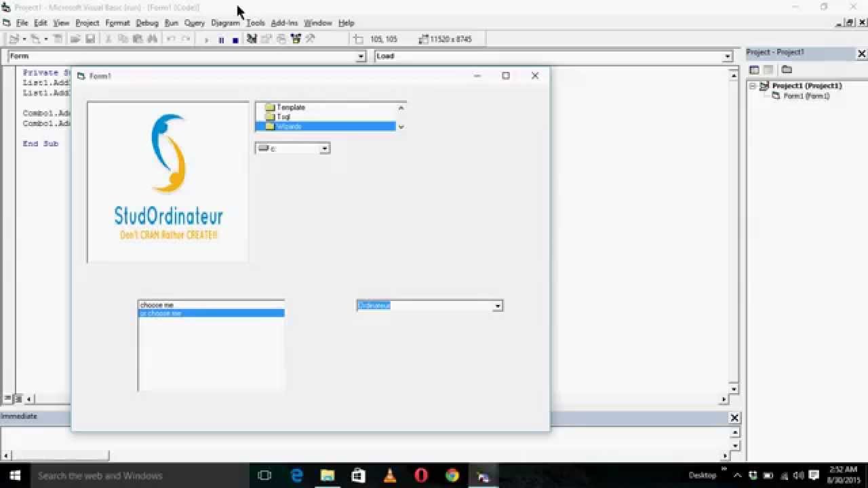Open dropdown arrow next to Add Form icon
868x488 pixels.
[x=46, y=39]
